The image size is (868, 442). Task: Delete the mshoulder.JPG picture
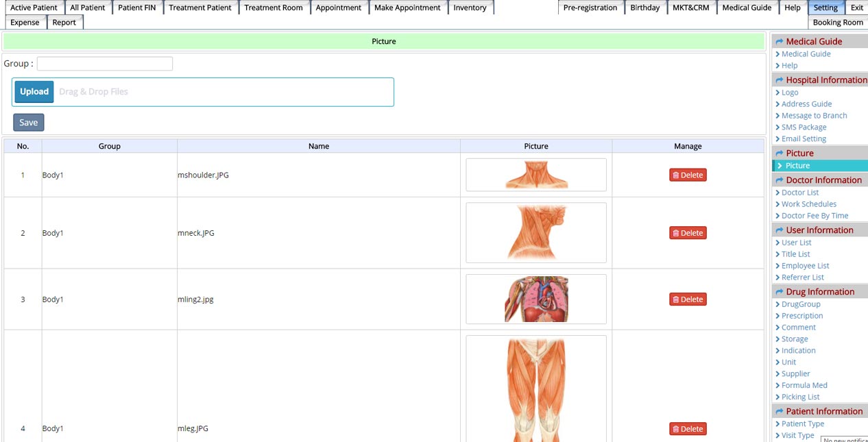click(x=688, y=175)
